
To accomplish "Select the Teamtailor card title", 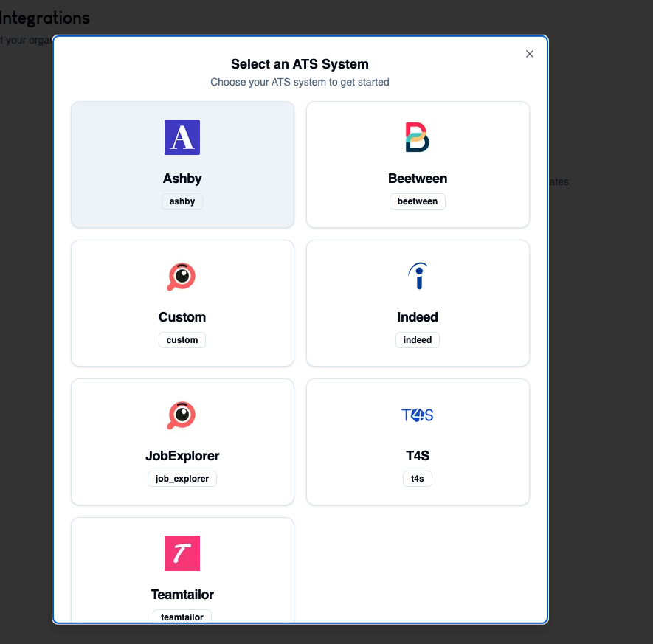I will 182,594.
